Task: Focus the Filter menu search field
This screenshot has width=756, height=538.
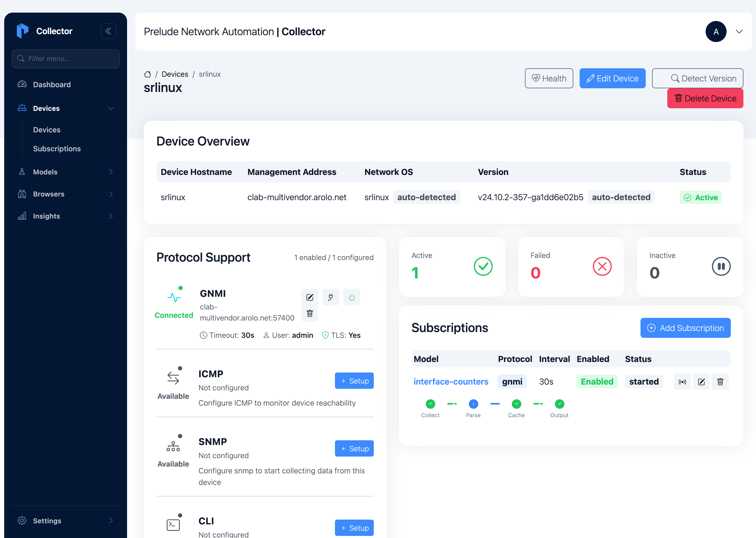Action: coord(66,59)
